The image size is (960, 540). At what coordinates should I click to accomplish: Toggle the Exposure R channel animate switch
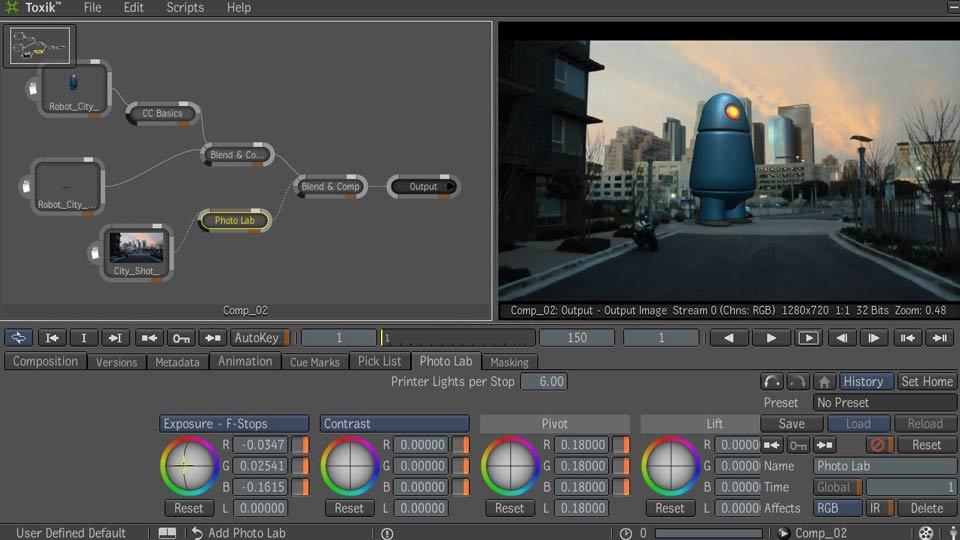tap(300, 445)
